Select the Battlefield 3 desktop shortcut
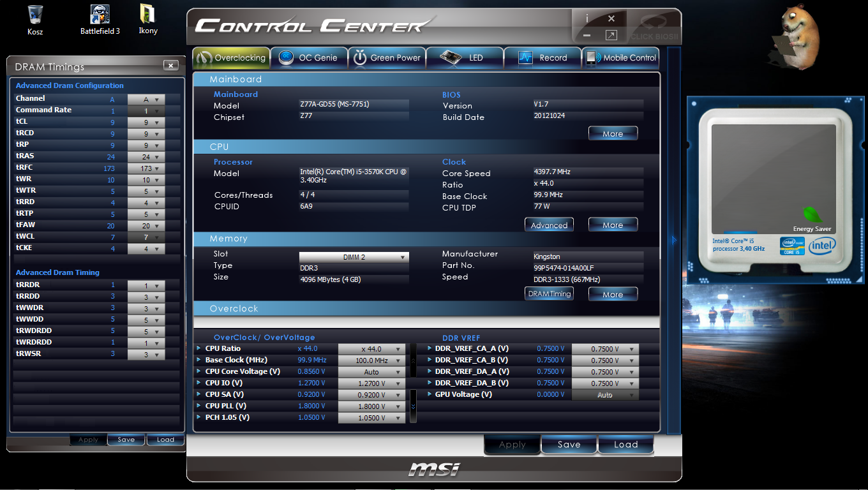 tap(100, 20)
